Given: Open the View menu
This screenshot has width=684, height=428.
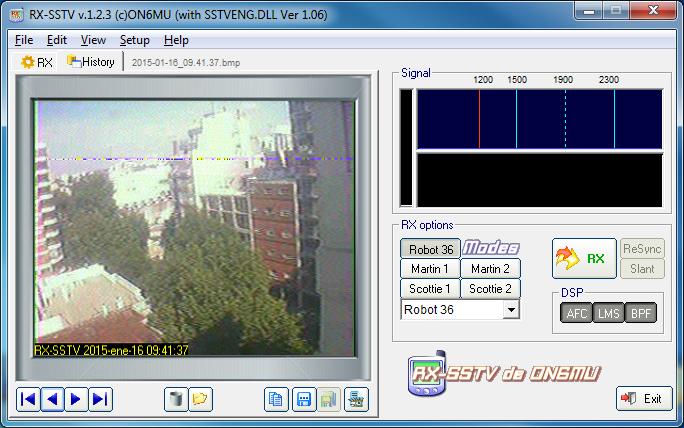Looking at the screenshot, I should click(93, 40).
